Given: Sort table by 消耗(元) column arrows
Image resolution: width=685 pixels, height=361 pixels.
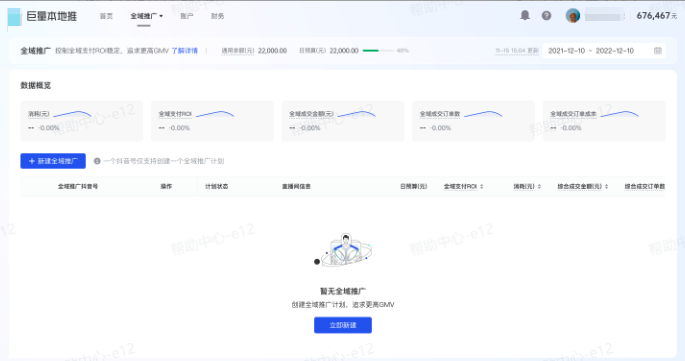Looking at the screenshot, I should 539,187.
